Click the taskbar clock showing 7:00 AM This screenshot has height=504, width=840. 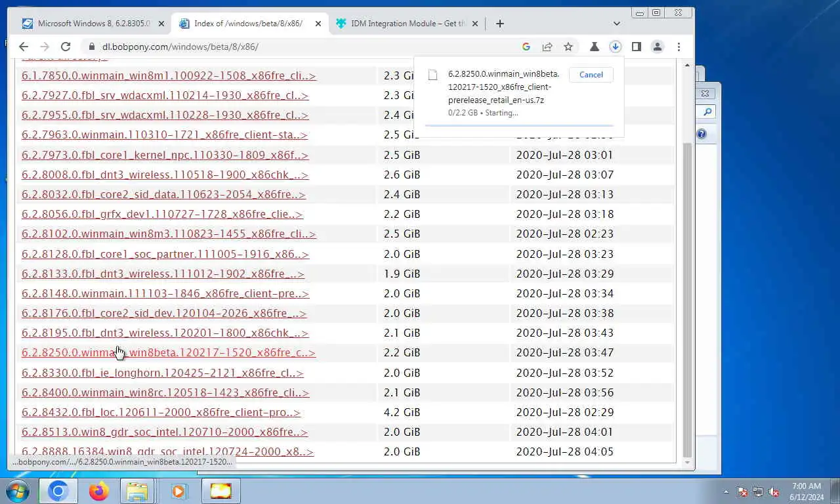807,492
